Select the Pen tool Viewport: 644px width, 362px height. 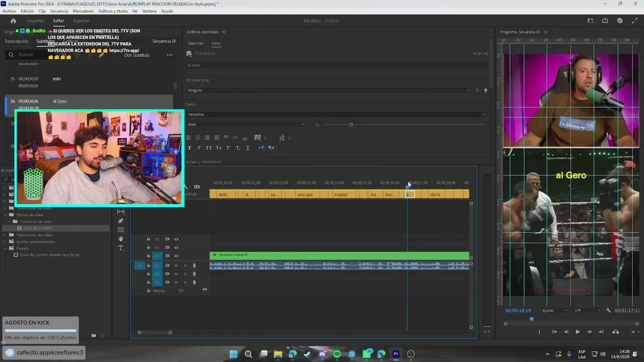[121, 221]
